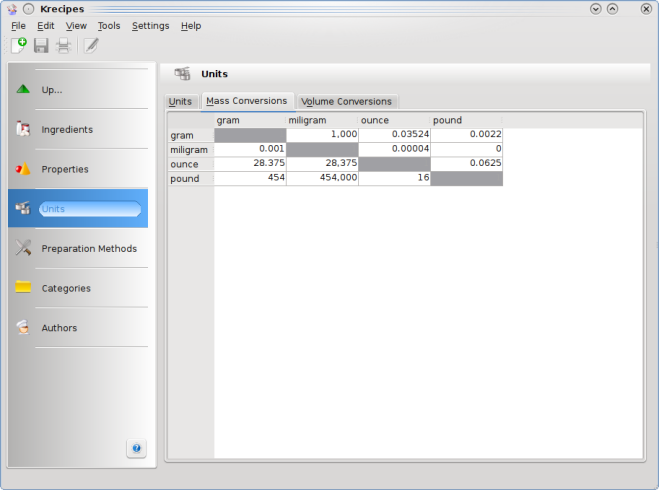Select the Mass Conversions tab
Viewport: 659px width, 490px height.
(x=247, y=101)
